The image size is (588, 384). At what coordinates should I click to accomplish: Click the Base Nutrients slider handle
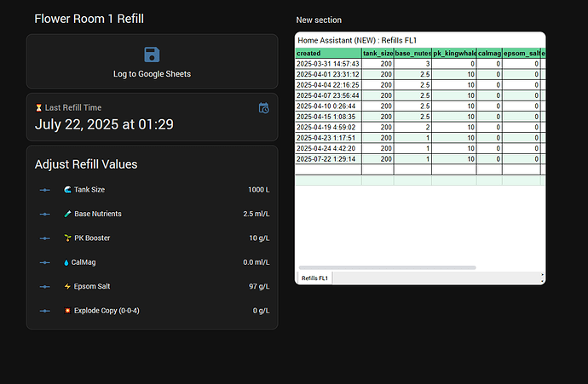[45, 214]
